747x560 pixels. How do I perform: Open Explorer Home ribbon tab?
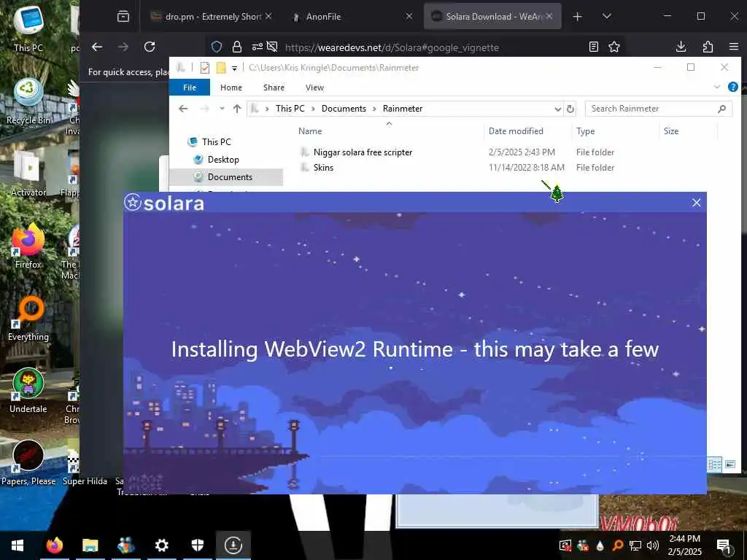pyautogui.click(x=231, y=87)
